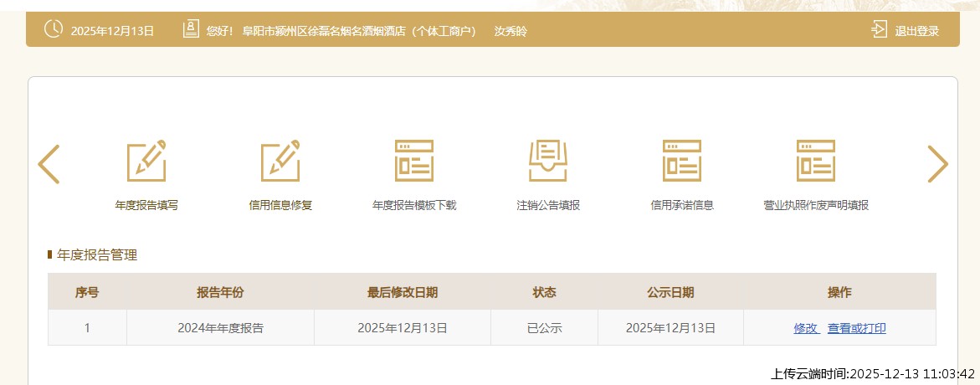Select the 年度报告填写 label

pyautogui.click(x=146, y=205)
